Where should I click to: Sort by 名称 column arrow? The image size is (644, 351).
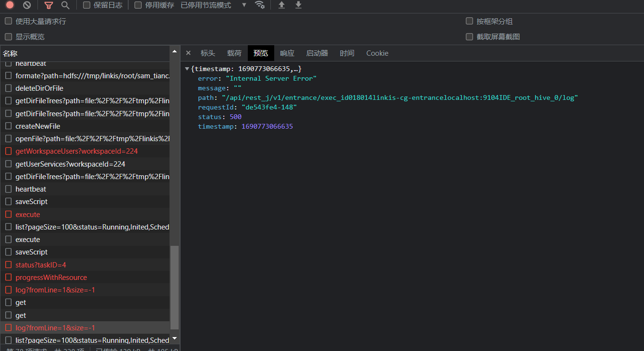coord(174,52)
